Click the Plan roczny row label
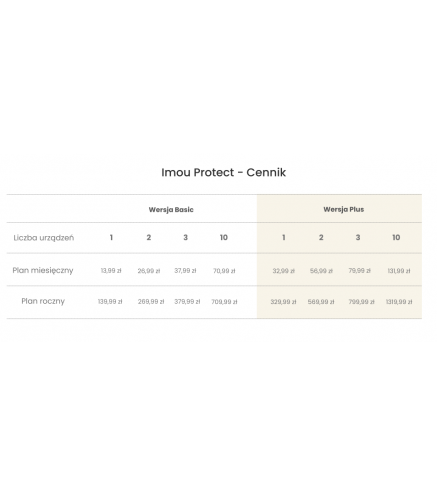 pos(43,301)
